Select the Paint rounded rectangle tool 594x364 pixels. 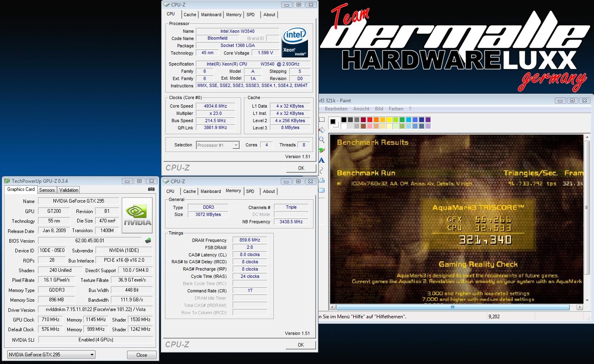tap(322, 190)
